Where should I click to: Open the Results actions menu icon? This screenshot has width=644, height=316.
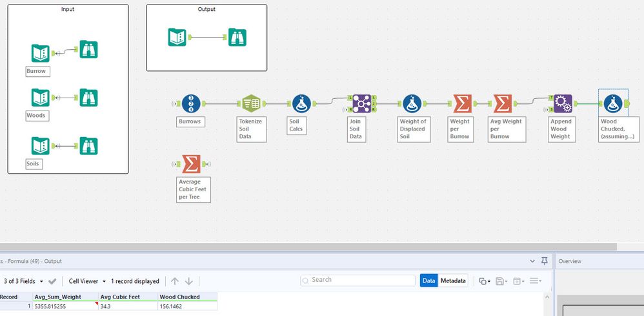536,282
